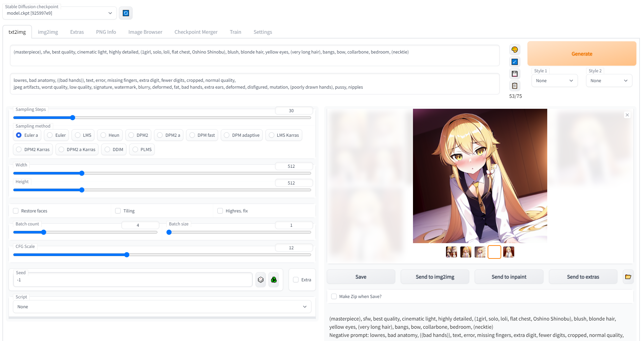Click the positive prompt text box
Screen dimensions: 644x341
[255, 55]
